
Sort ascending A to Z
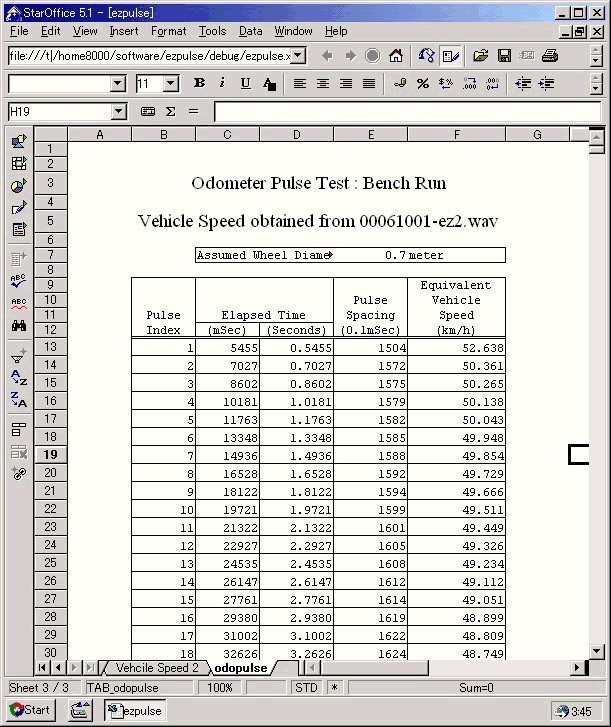click(x=19, y=377)
